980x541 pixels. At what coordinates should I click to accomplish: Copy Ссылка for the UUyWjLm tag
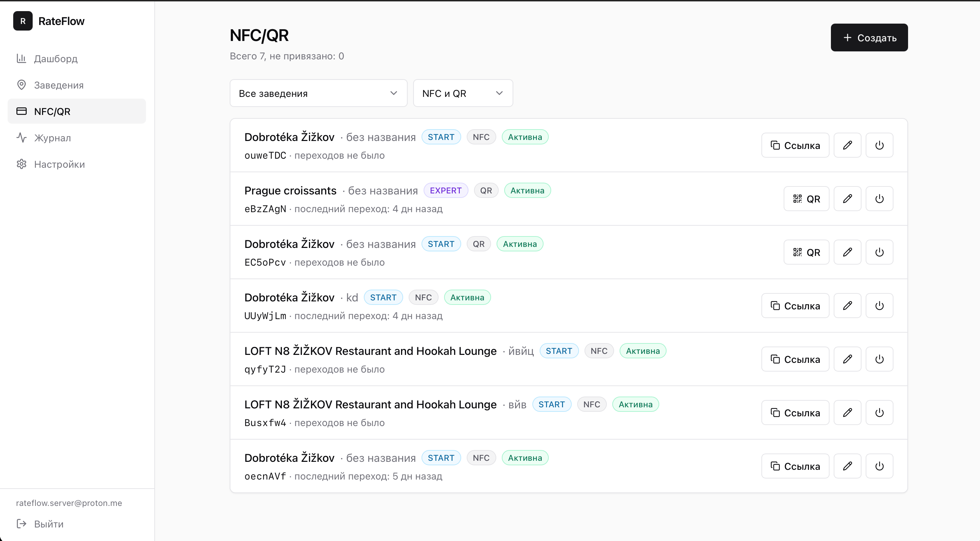point(795,306)
